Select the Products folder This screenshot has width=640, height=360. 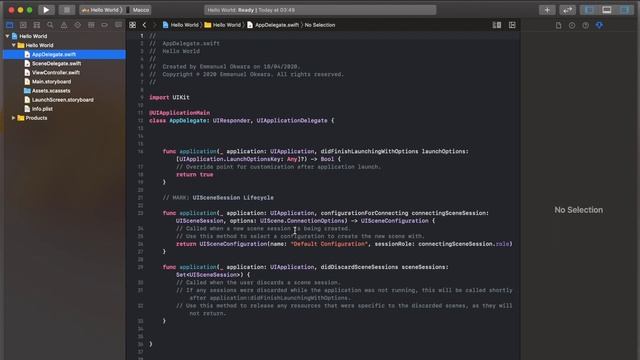point(33,118)
